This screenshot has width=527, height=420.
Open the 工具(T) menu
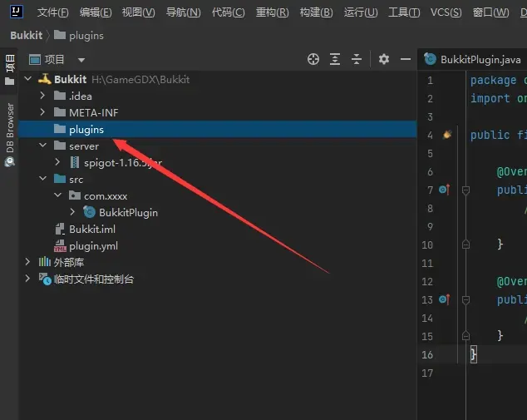click(x=404, y=12)
